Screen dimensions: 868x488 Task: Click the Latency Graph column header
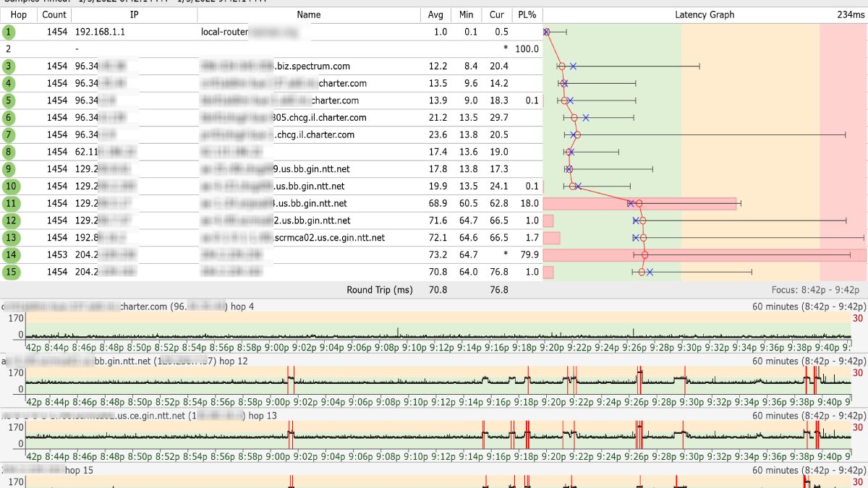point(705,14)
